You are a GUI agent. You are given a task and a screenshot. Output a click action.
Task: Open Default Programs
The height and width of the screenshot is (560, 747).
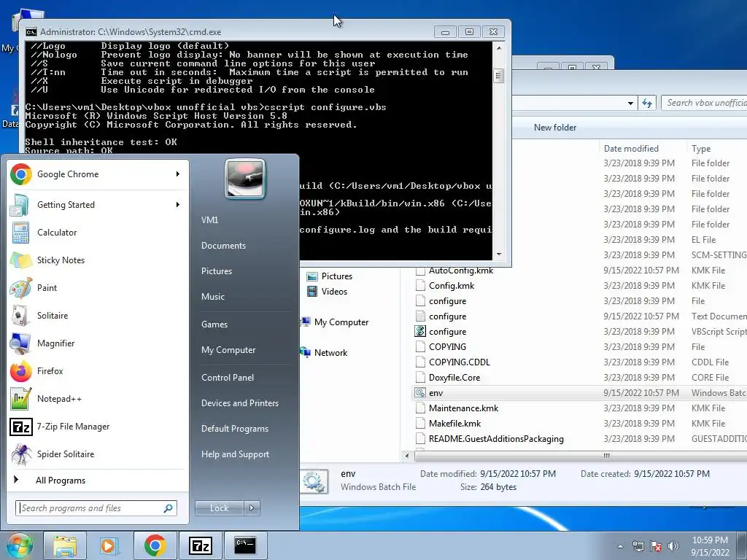click(x=235, y=429)
